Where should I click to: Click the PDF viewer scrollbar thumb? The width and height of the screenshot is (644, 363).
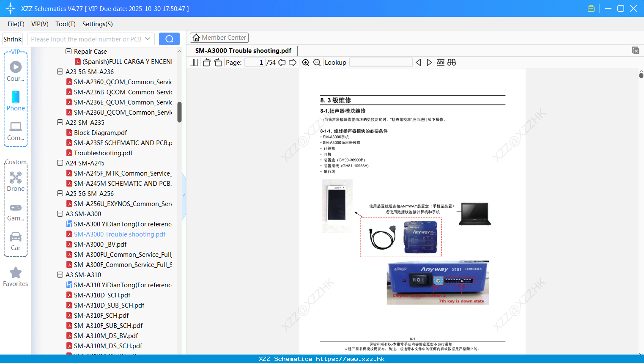(x=641, y=75)
